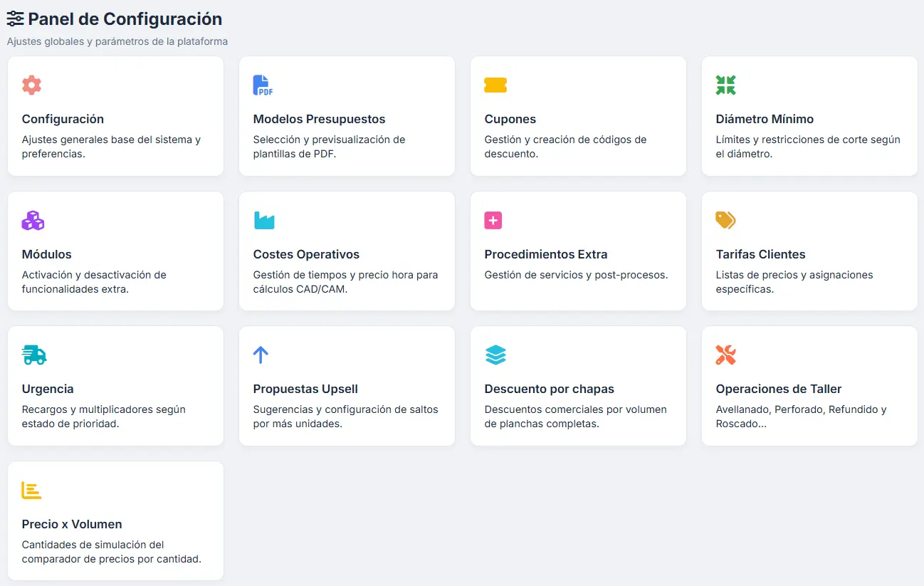The width and height of the screenshot is (924, 586).
Task: Open the Operaciones de Taller section
Action: (x=809, y=386)
